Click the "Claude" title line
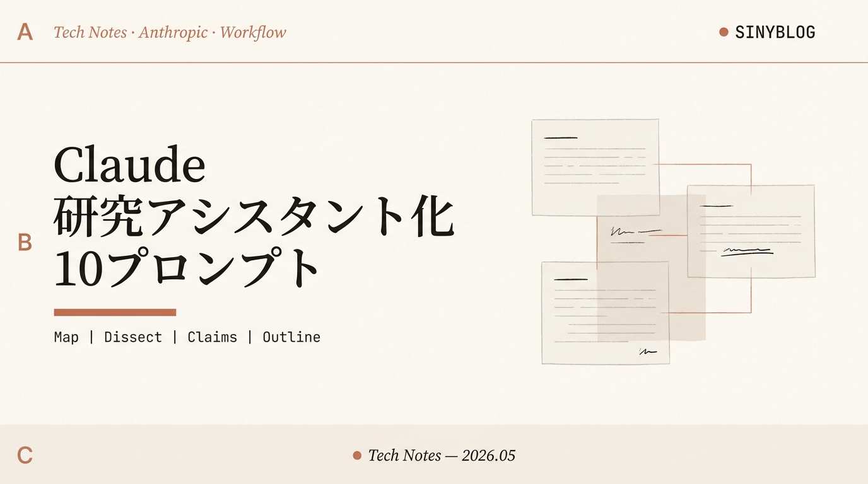The height and width of the screenshot is (484, 868). click(x=130, y=165)
